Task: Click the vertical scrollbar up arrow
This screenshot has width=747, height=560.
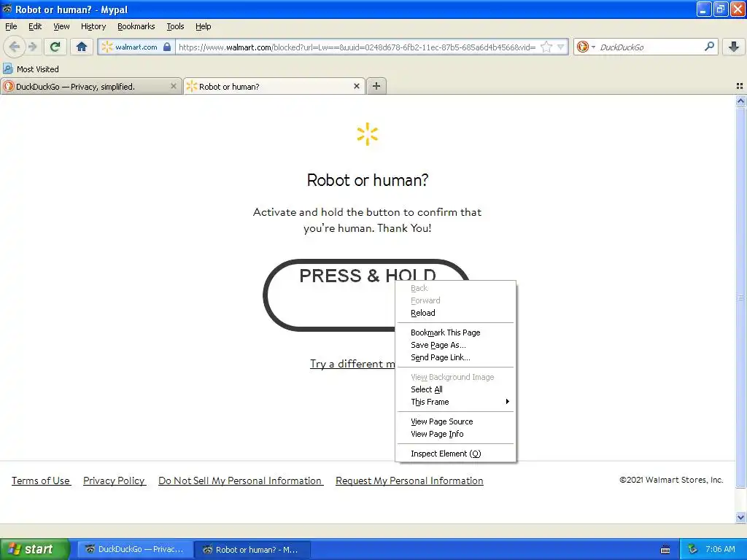Action: coord(740,101)
